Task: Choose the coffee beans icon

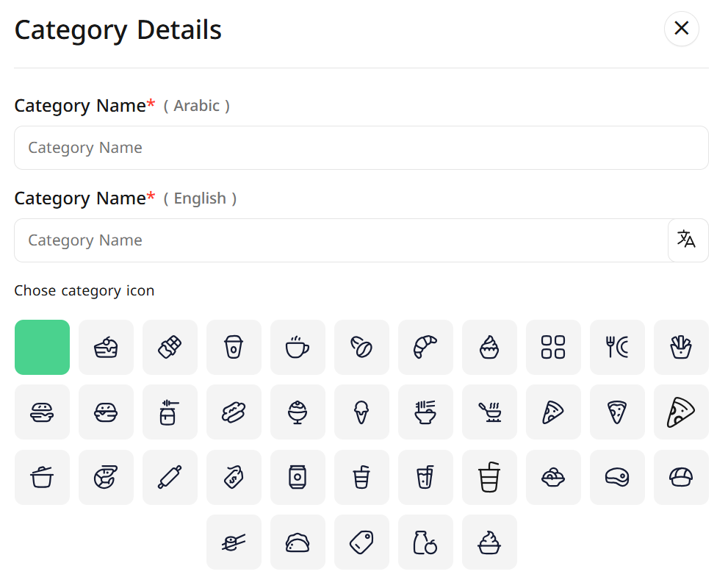Action: pyautogui.click(x=361, y=347)
